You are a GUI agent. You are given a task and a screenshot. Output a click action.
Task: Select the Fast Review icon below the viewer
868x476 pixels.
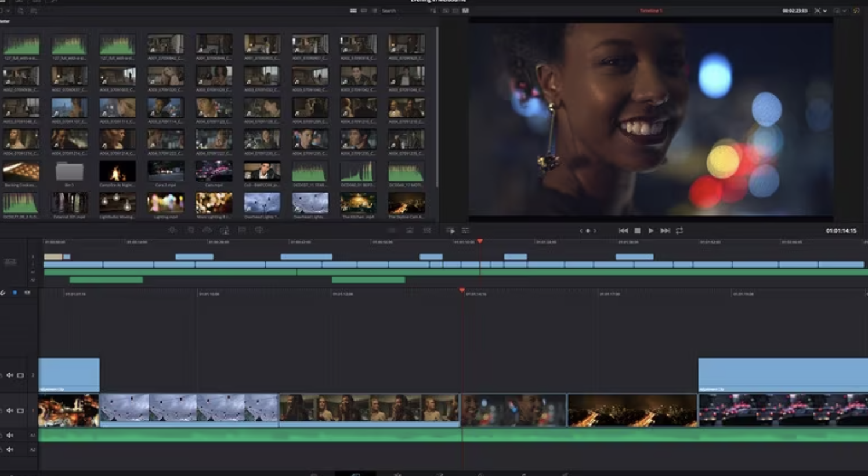pos(450,230)
